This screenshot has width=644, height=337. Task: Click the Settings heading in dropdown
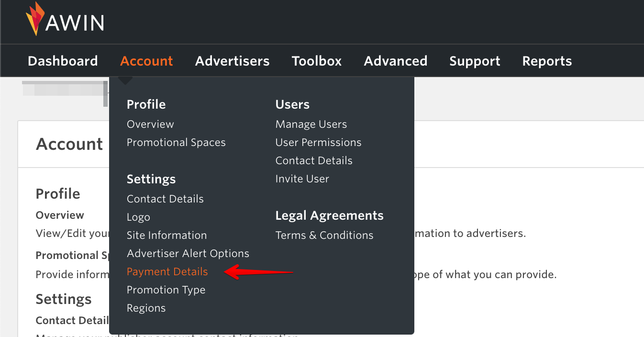coord(151,180)
